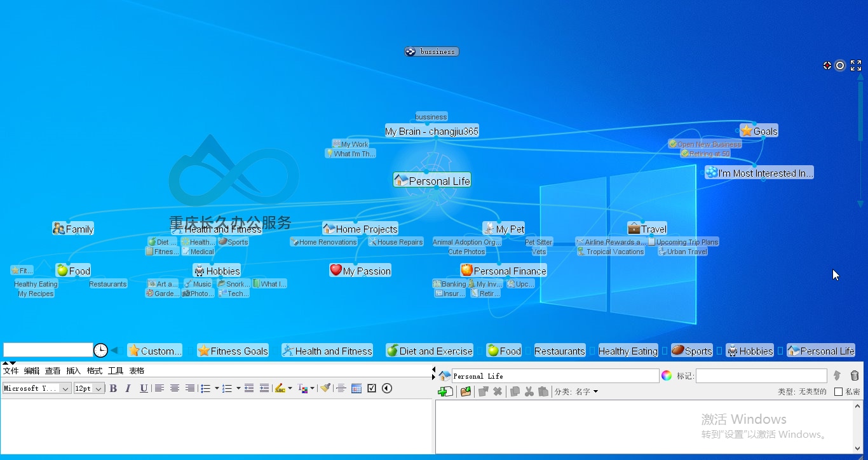The width and height of the screenshot is (868, 460).
Task: Expand the 分类: 名字 sort dropdown
Action: [x=576, y=392]
